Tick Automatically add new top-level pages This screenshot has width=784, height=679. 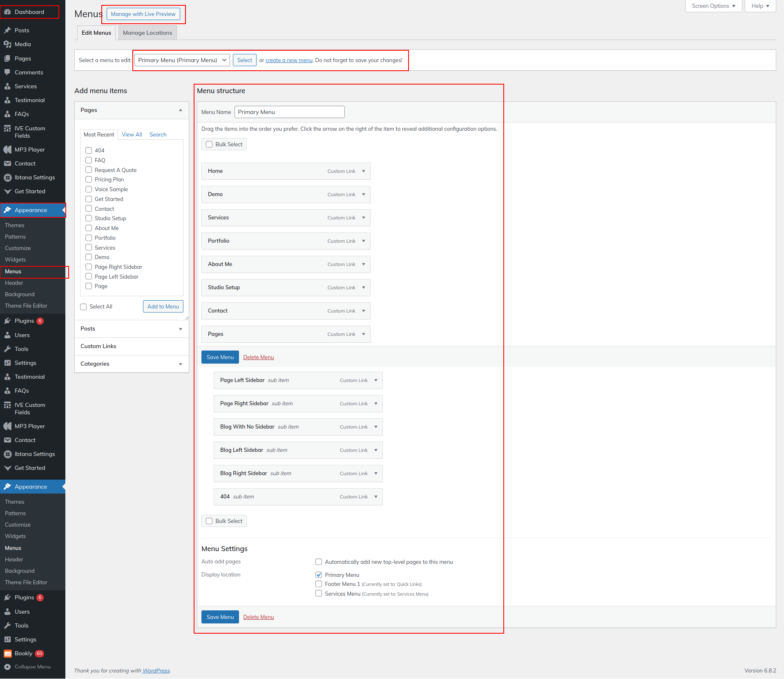319,562
